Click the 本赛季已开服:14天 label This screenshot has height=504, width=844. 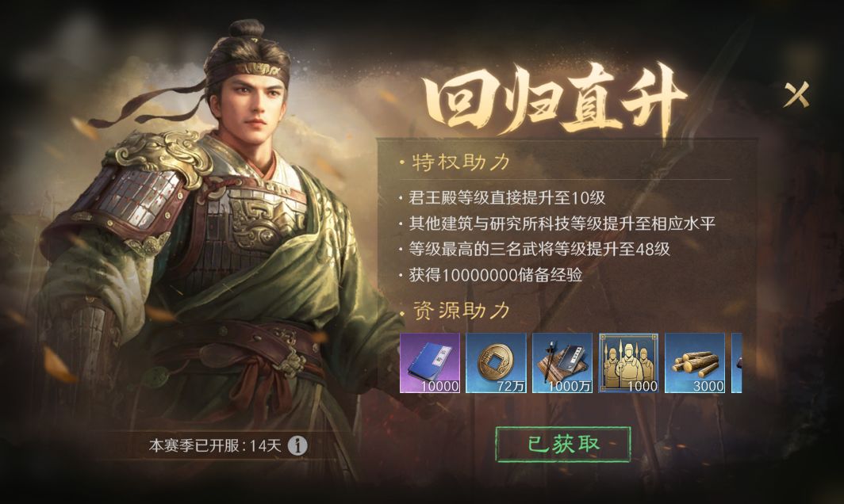(x=215, y=445)
